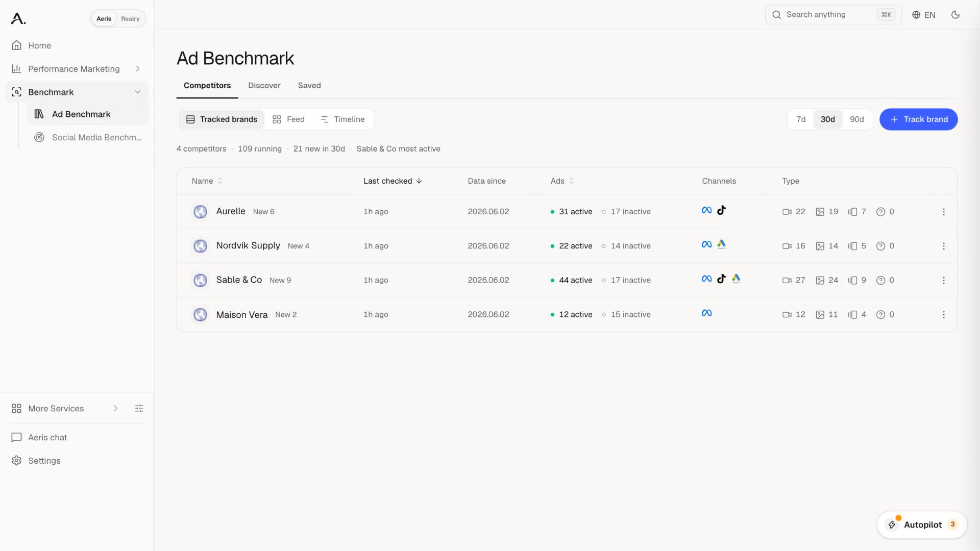Open sidebar customize sliders icon
The width and height of the screenshot is (980, 551).
coord(139,409)
